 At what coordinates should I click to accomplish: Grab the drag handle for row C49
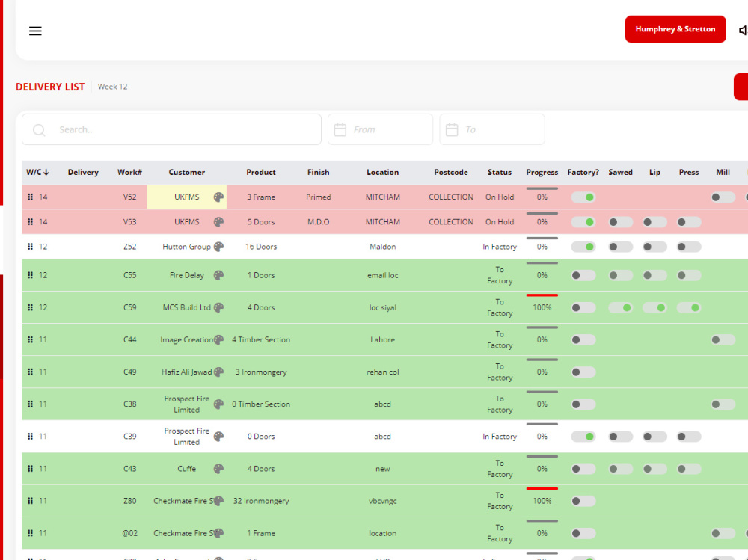click(30, 372)
